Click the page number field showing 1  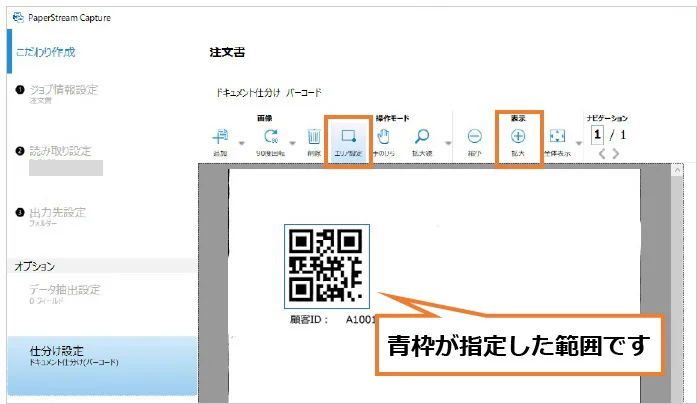597,134
